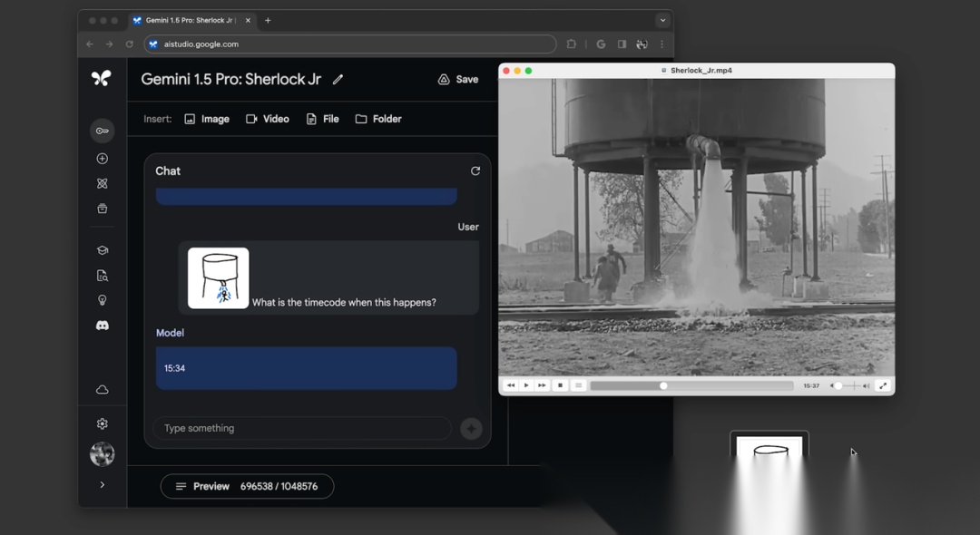The width and height of the screenshot is (980, 535).
Task: Expand the sidebar with bottom chevron
Action: point(102,484)
